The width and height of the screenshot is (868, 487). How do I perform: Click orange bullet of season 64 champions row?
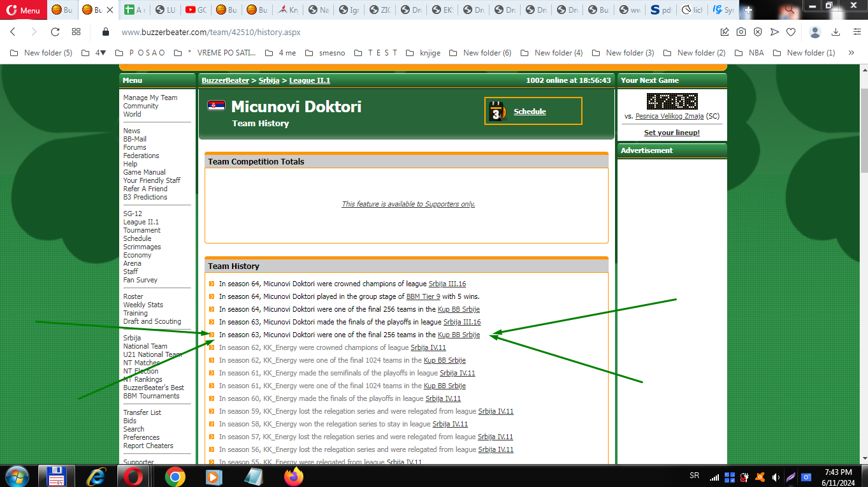pos(212,284)
